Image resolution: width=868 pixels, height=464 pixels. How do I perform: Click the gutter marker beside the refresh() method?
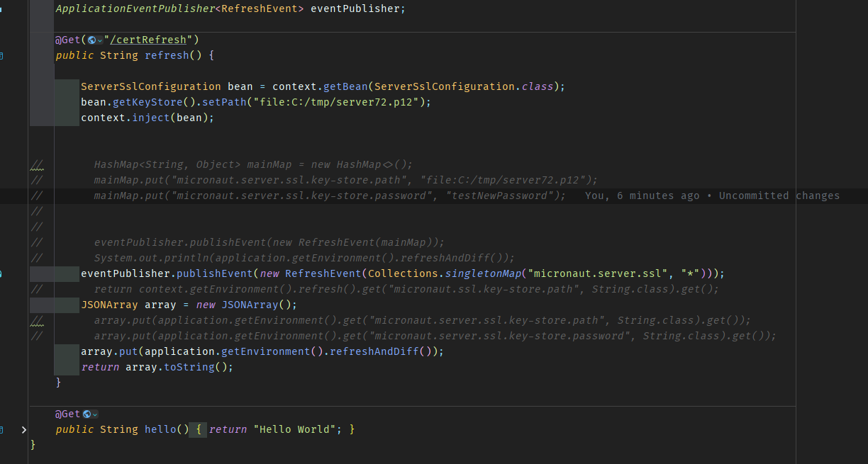click(x=1, y=55)
